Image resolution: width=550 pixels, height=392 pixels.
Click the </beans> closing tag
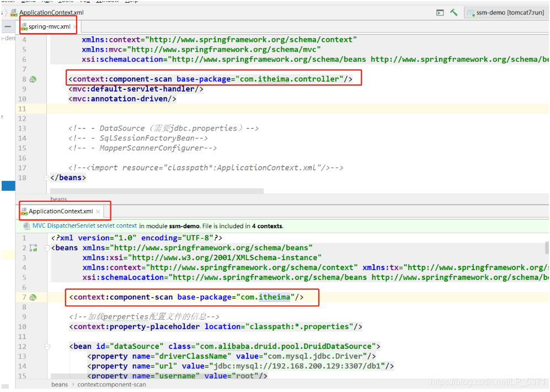click(68, 178)
